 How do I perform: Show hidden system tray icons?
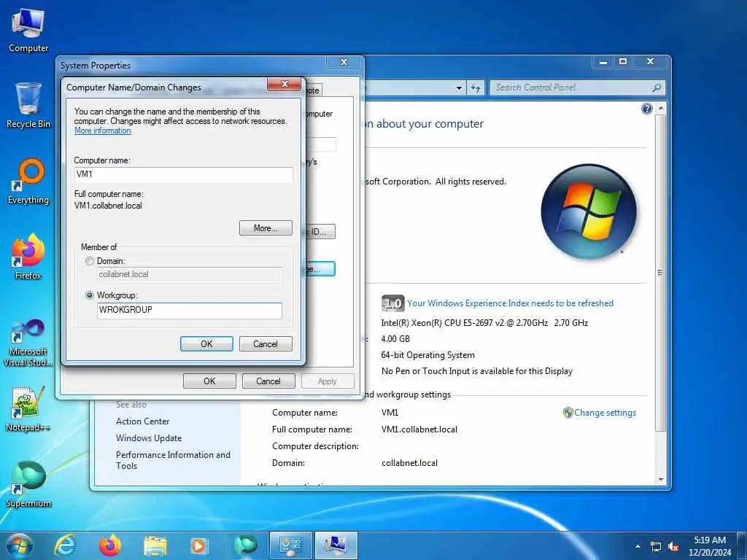coord(638,546)
